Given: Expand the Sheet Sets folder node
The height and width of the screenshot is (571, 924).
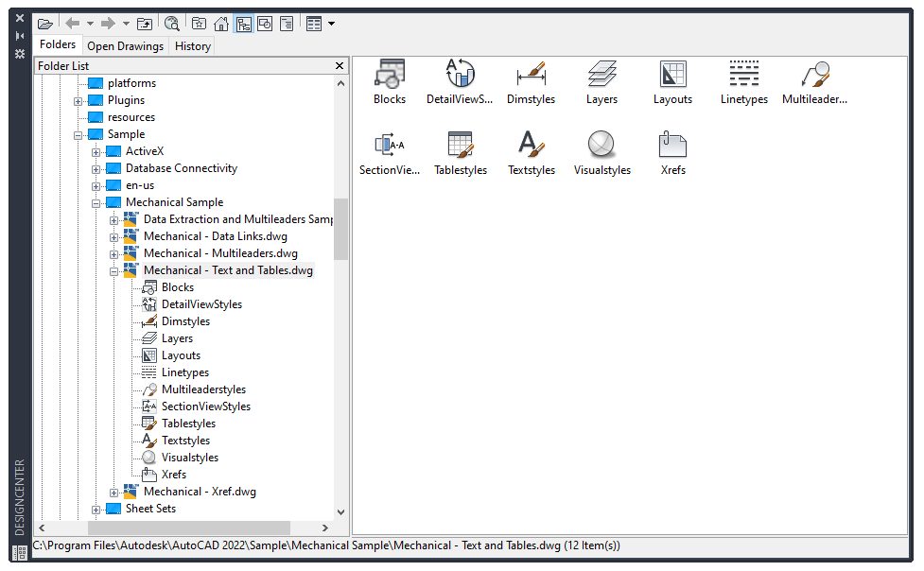Looking at the screenshot, I should (x=96, y=510).
